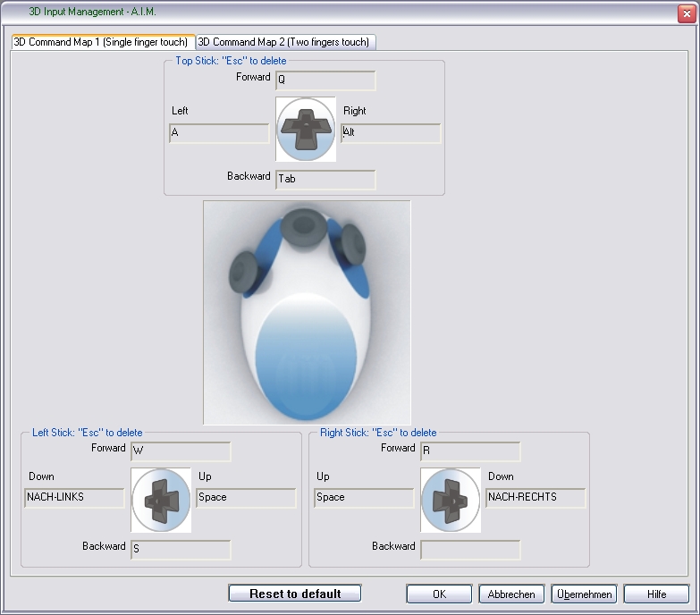Click the '3D Input Management - A.I.M.' title
This screenshot has width=700, height=615.
[x=92, y=12]
